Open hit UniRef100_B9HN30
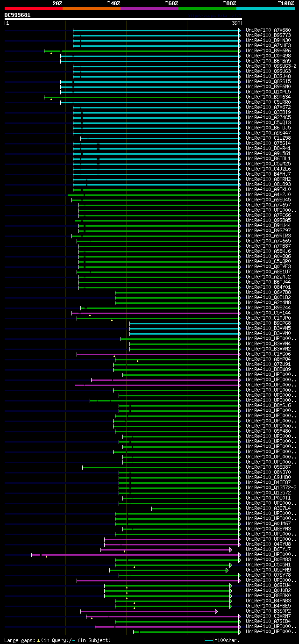 point(268,40)
